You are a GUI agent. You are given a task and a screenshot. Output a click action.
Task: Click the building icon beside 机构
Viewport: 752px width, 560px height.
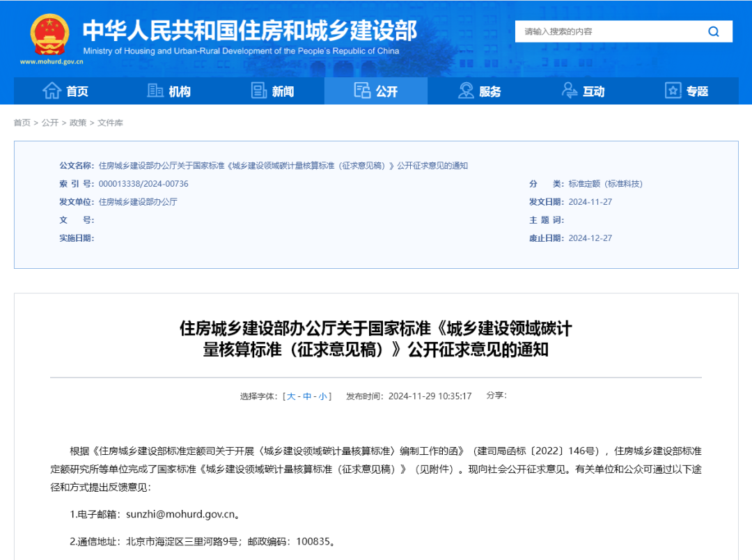click(155, 91)
